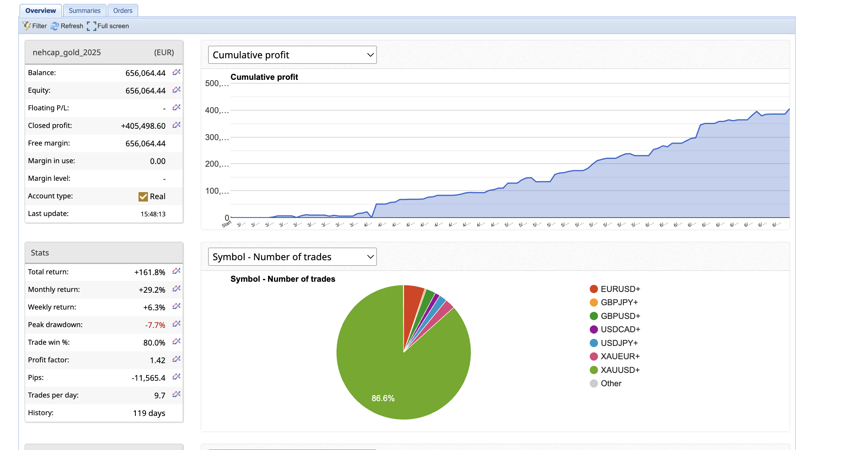The image size is (868, 450).
Task: Click the chart icon beside Balance
Action: [x=176, y=72]
